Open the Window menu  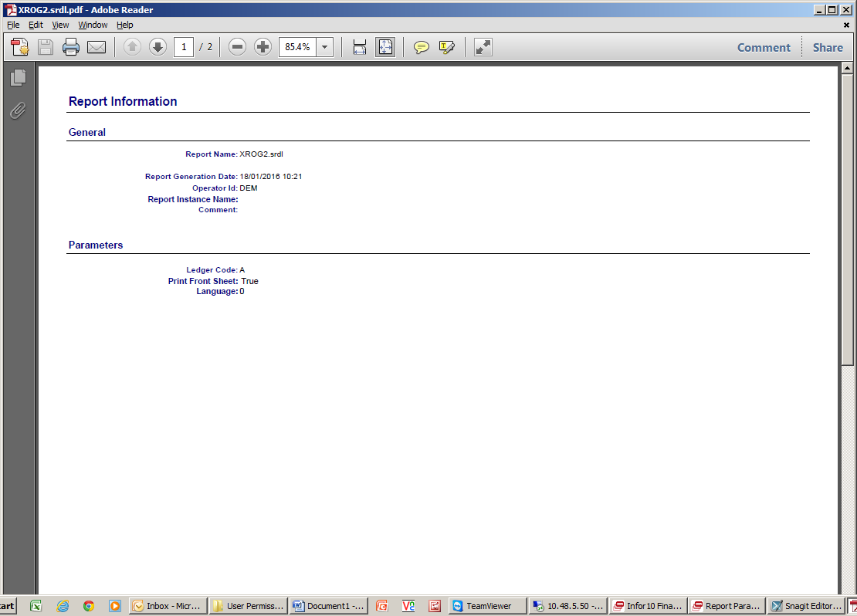[93, 25]
